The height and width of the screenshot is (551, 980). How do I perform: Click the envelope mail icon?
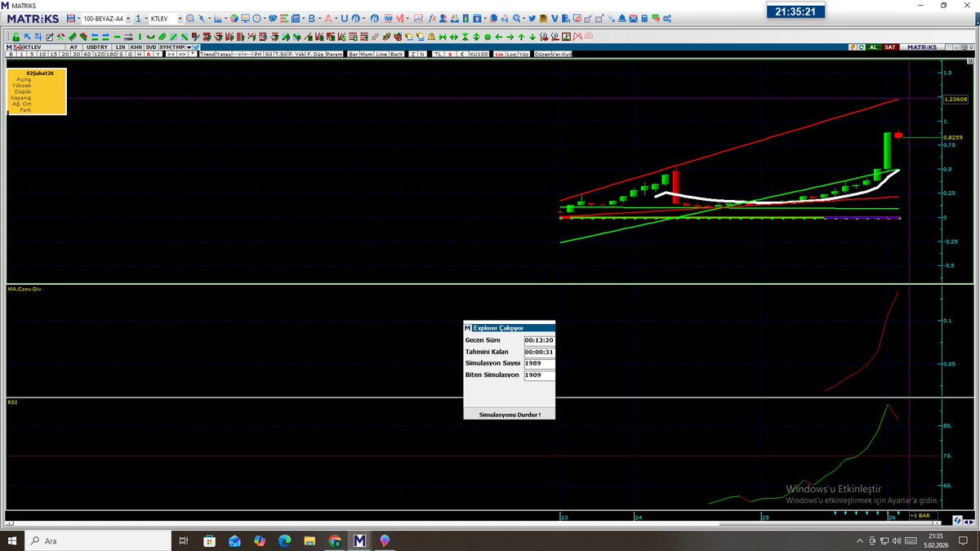pos(633,18)
